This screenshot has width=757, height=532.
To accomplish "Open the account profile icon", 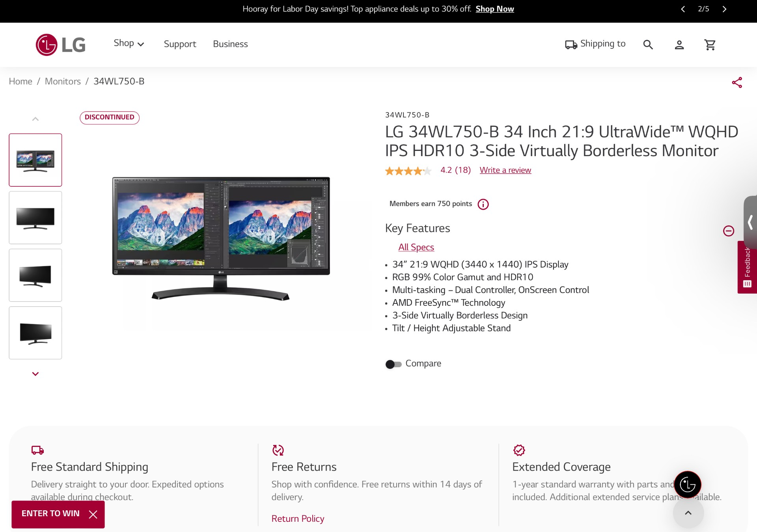I will [679, 45].
